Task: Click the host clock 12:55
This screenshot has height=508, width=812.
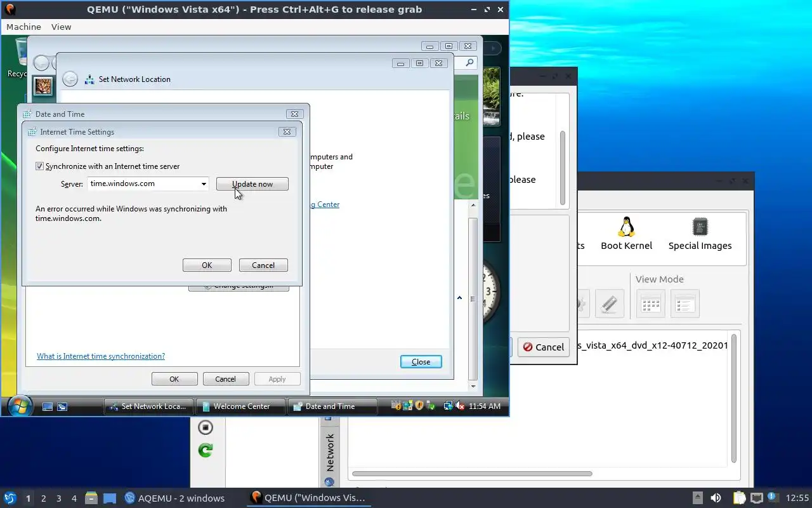Action: pos(797,498)
